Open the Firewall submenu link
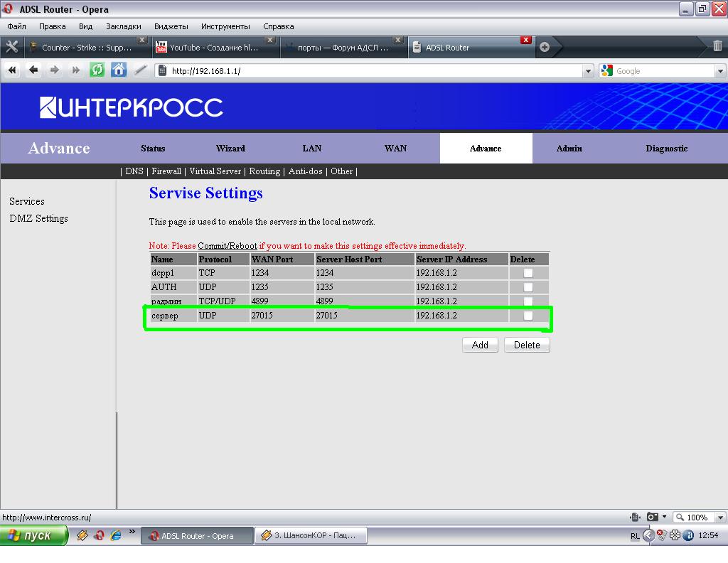The width and height of the screenshot is (728, 563). pyautogui.click(x=166, y=171)
